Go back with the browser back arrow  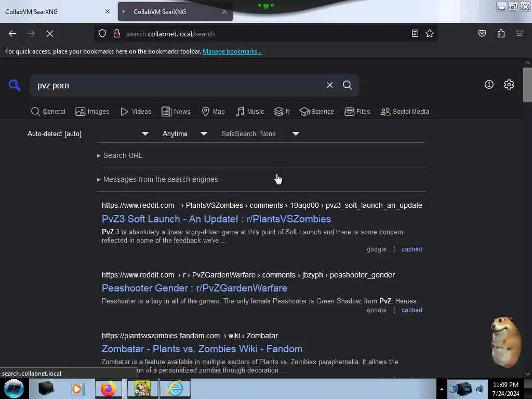point(12,34)
